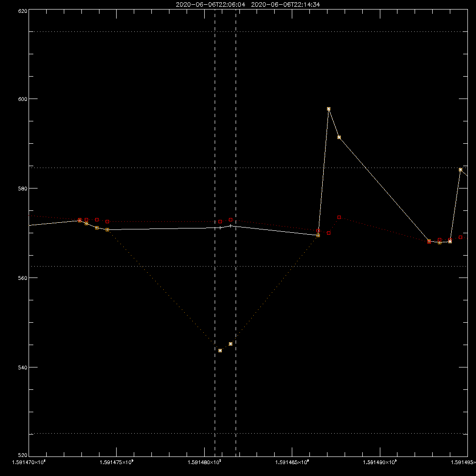Click the 1.591475×10⁹ x-axis label

click(117, 462)
